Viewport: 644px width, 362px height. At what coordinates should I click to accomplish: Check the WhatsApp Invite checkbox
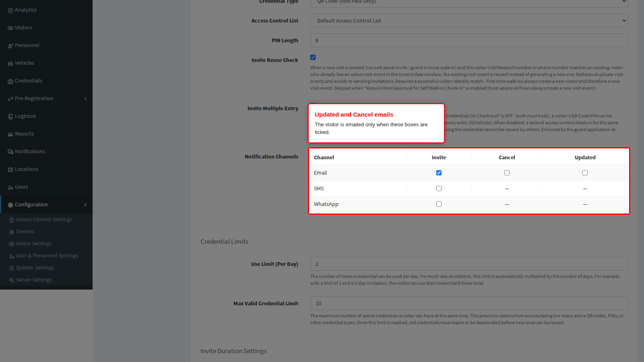click(439, 204)
